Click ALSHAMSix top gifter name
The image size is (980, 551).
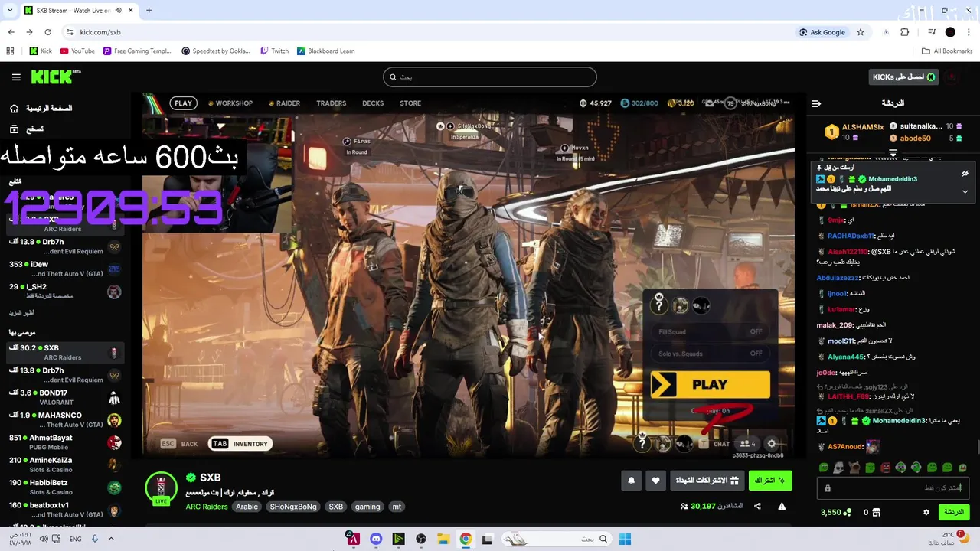(863, 127)
